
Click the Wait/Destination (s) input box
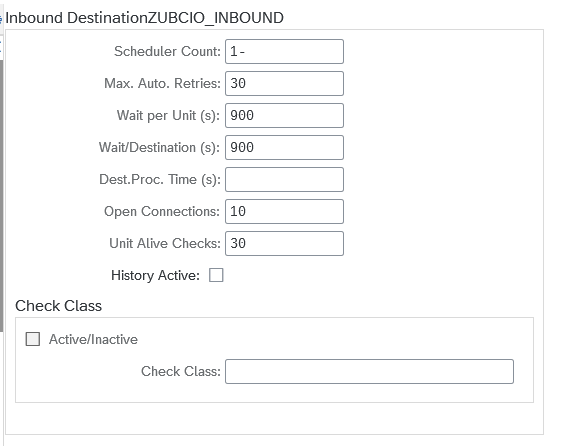coord(284,148)
